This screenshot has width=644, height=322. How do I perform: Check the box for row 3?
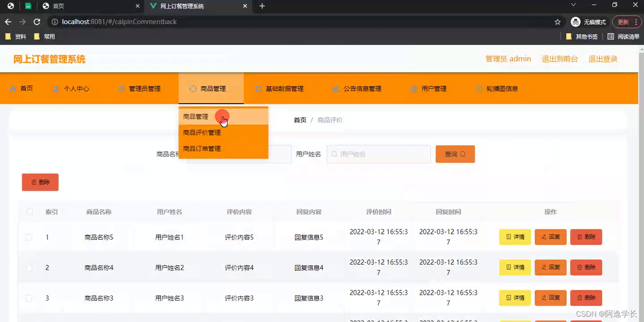[29, 298]
